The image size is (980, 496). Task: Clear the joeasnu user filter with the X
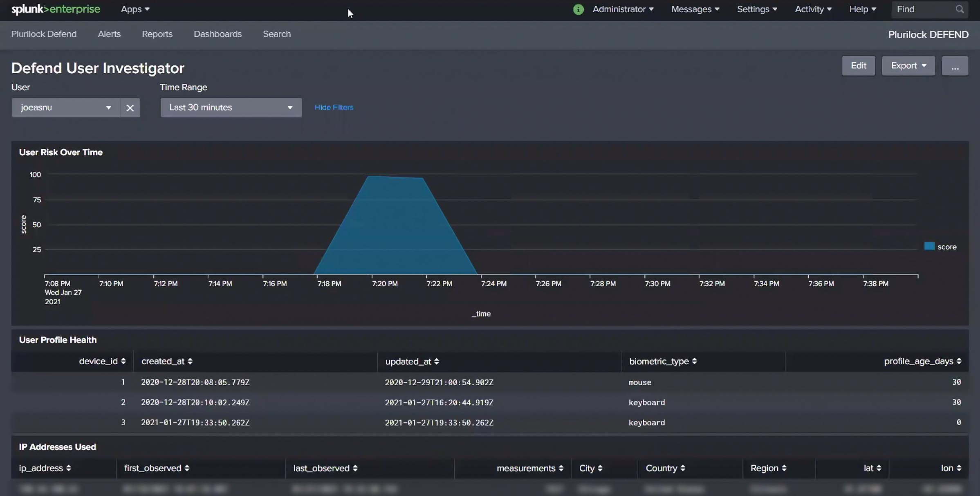point(130,108)
